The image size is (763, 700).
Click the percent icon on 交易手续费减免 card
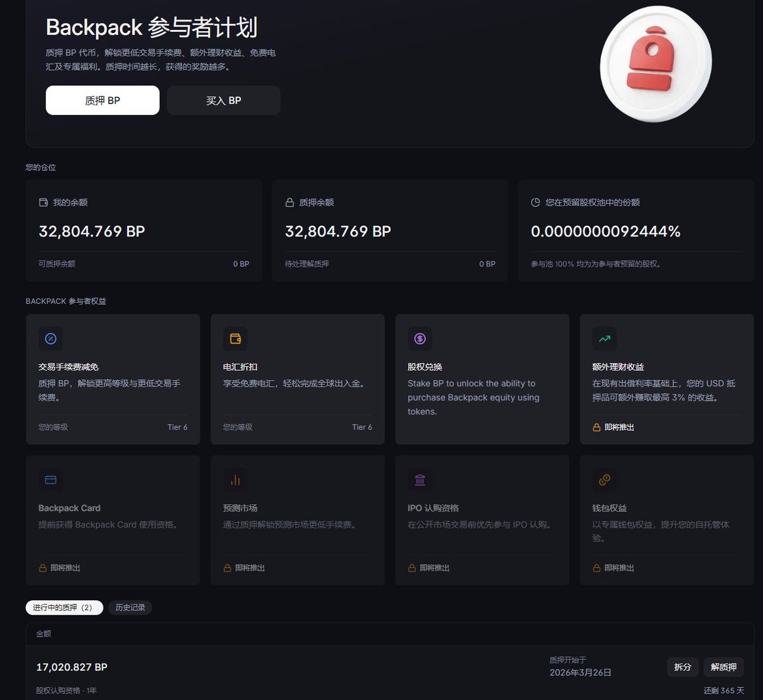point(51,339)
